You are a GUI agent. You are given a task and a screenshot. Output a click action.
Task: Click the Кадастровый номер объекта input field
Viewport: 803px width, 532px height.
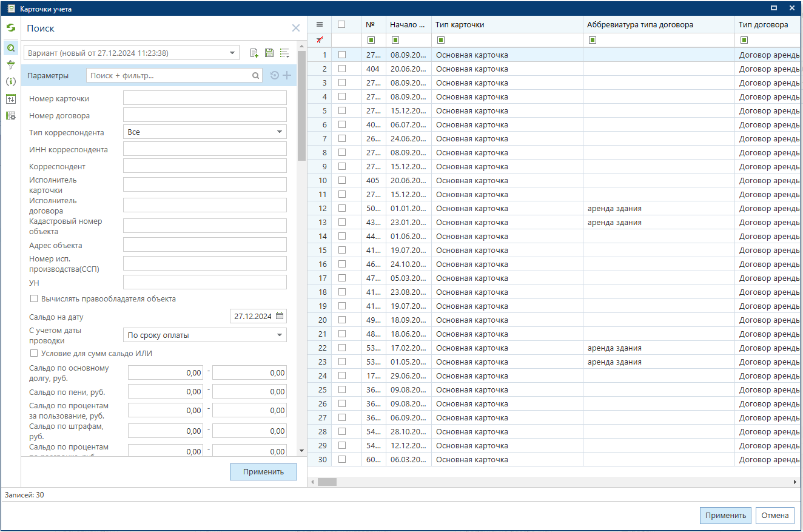[205, 226]
